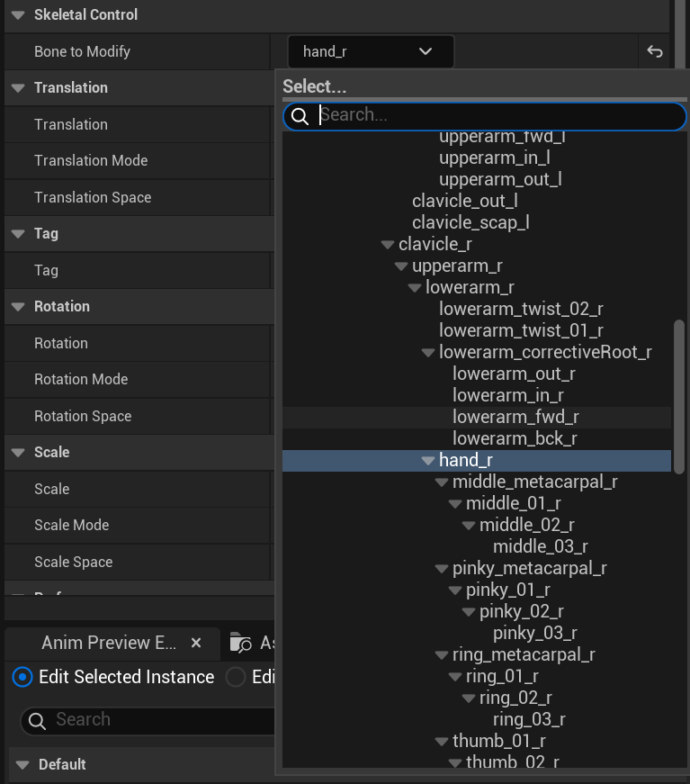Image resolution: width=690 pixels, height=784 pixels.
Task: Open the Bone to Modify hand_r dropdown
Action: click(370, 52)
